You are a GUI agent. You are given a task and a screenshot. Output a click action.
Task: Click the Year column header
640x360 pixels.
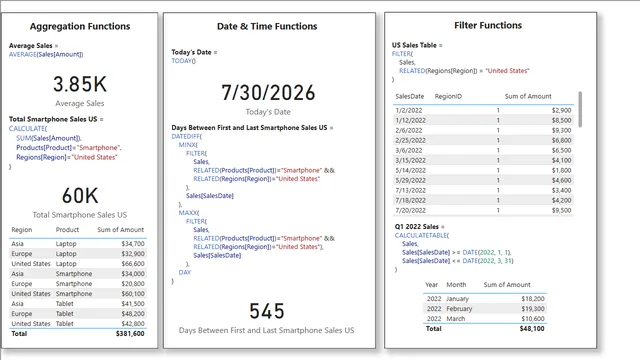click(x=431, y=285)
